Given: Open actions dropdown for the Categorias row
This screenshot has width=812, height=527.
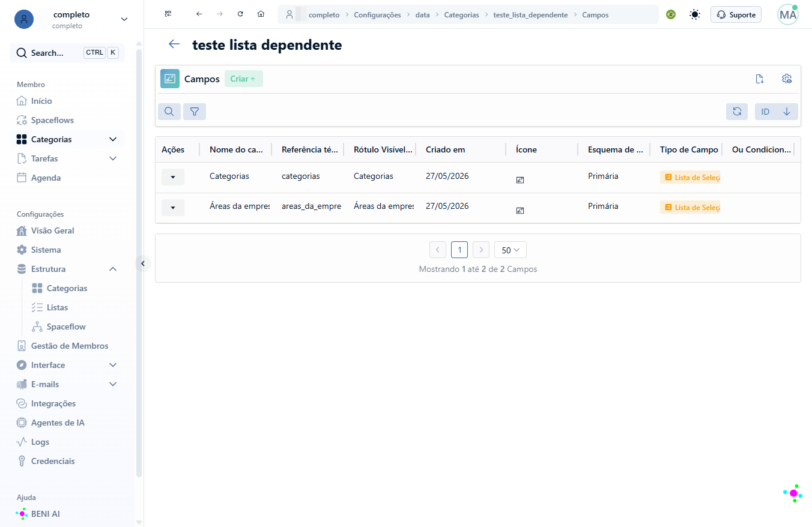Looking at the screenshot, I should point(173,177).
